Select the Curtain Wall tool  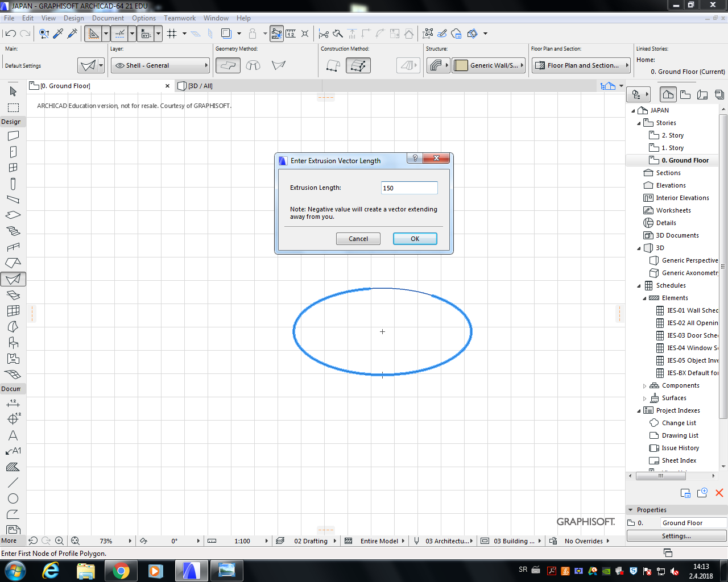13,311
